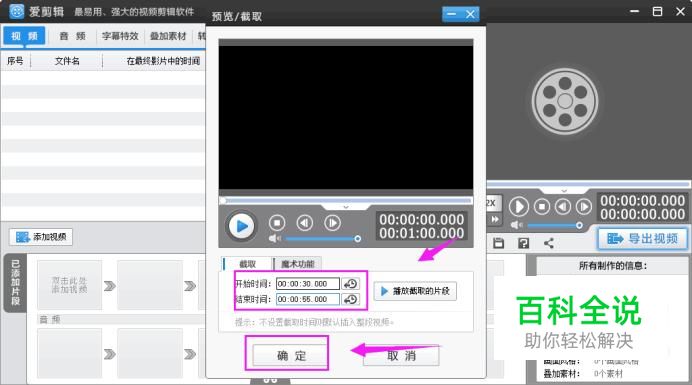The width and height of the screenshot is (692, 385).
Task: Collapse the preview dialog controls chevron
Action: (x=346, y=207)
